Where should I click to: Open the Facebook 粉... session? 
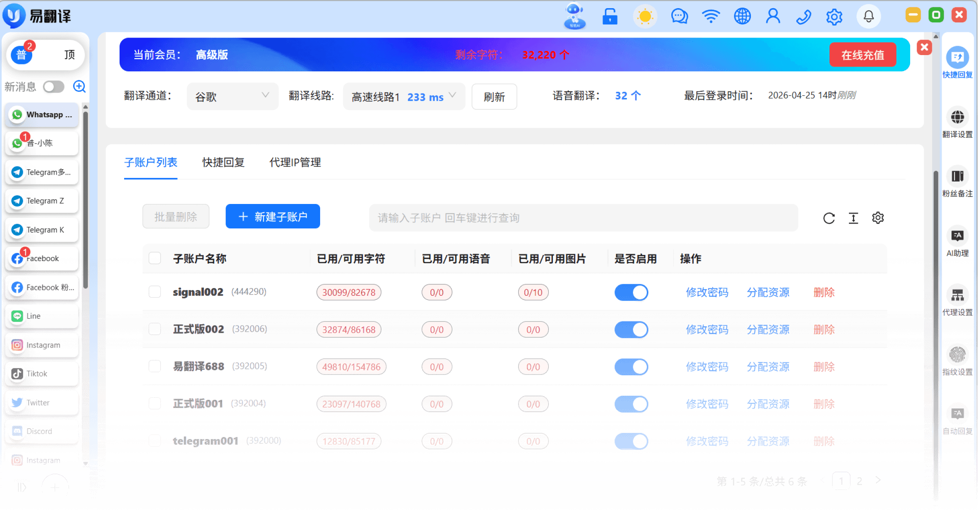(x=42, y=288)
